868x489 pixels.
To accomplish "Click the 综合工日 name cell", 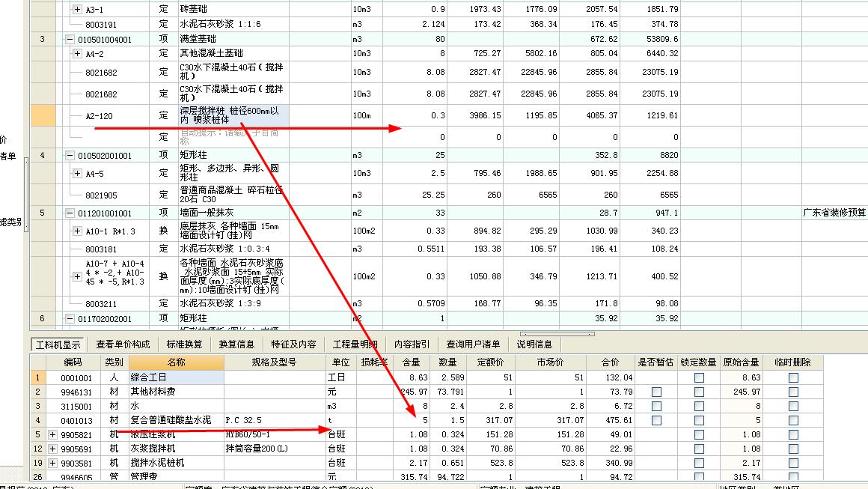I will [x=176, y=377].
